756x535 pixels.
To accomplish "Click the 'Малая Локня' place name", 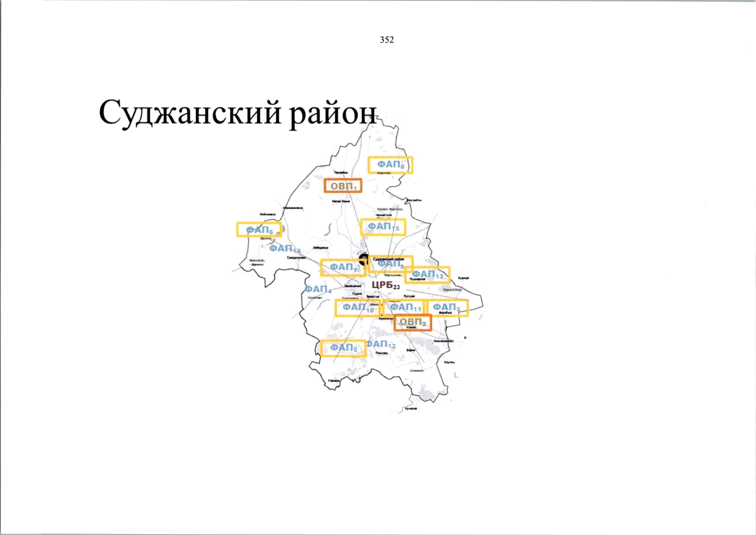I will [341, 202].
